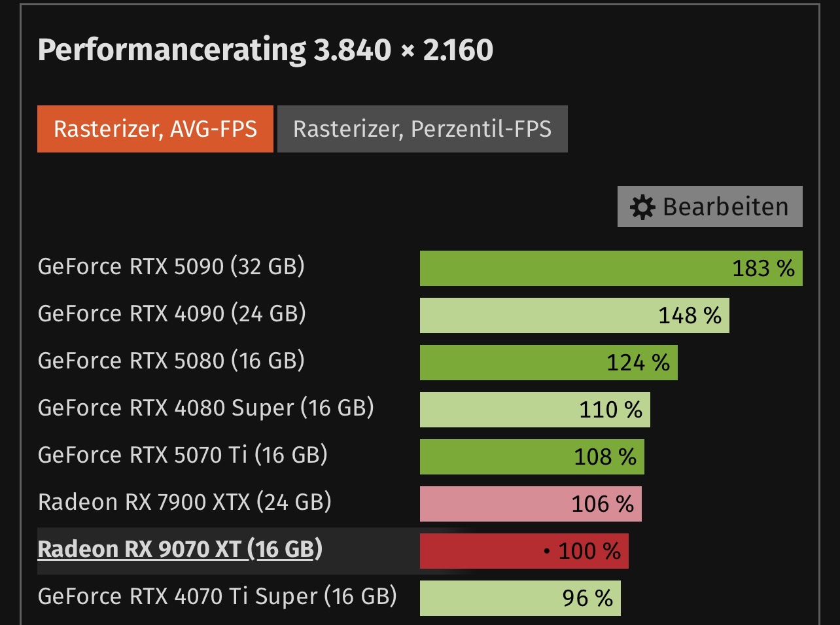
Task: Click the RTX 4080 Super 110 % bar
Action: (534, 410)
